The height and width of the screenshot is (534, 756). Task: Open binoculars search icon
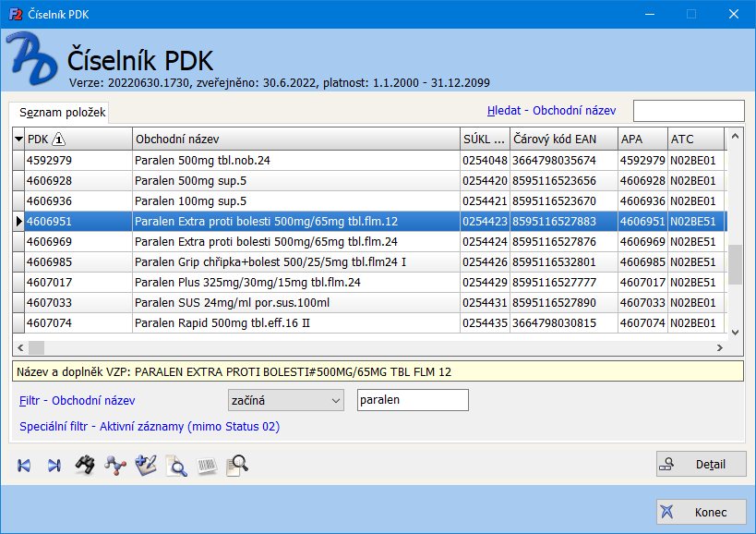[85, 465]
